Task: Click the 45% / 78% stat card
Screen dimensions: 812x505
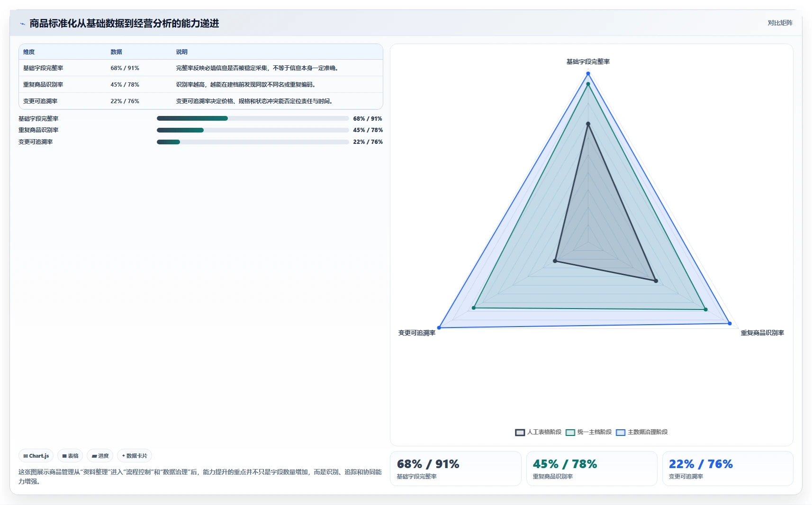Action: [x=592, y=469]
